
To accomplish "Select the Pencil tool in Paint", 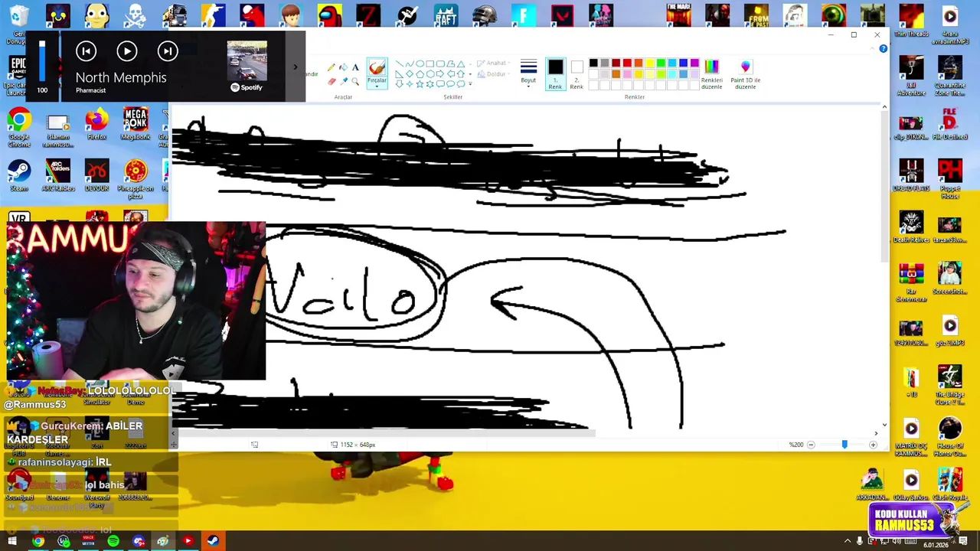I will pos(331,67).
